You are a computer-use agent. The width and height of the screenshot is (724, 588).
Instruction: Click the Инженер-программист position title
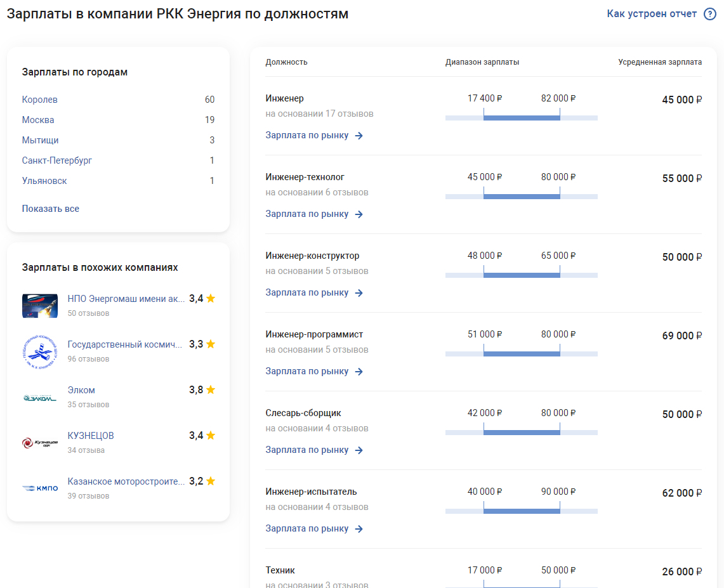pyautogui.click(x=314, y=335)
